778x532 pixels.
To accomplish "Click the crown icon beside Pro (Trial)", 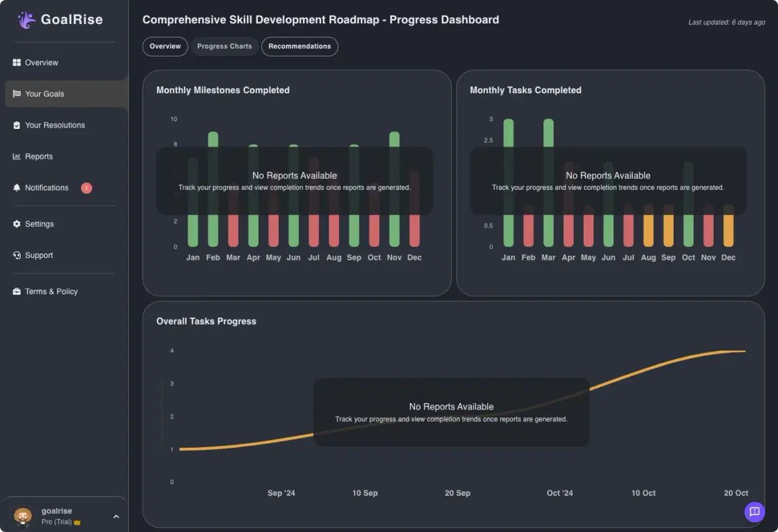I will point(78,522).
